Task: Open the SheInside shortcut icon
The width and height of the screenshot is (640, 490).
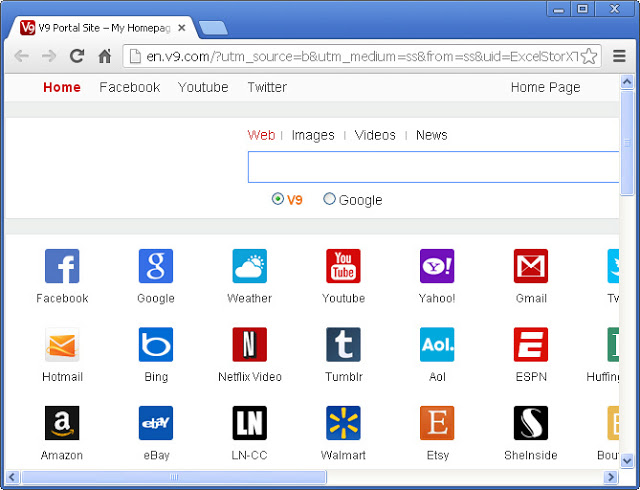Action: (531, 423)
